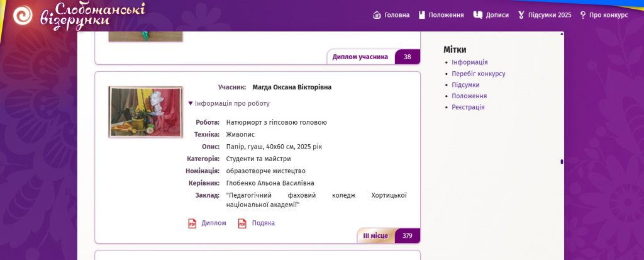Click the PDF icon beside Подяка
Image resolution: width=644 pixels, height=260 pixels.
pos(242,223)
